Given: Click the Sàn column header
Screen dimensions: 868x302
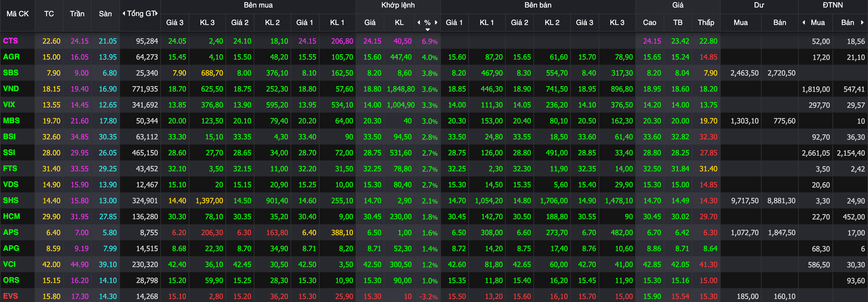Looking at the screenshot, I should (105, 14).
